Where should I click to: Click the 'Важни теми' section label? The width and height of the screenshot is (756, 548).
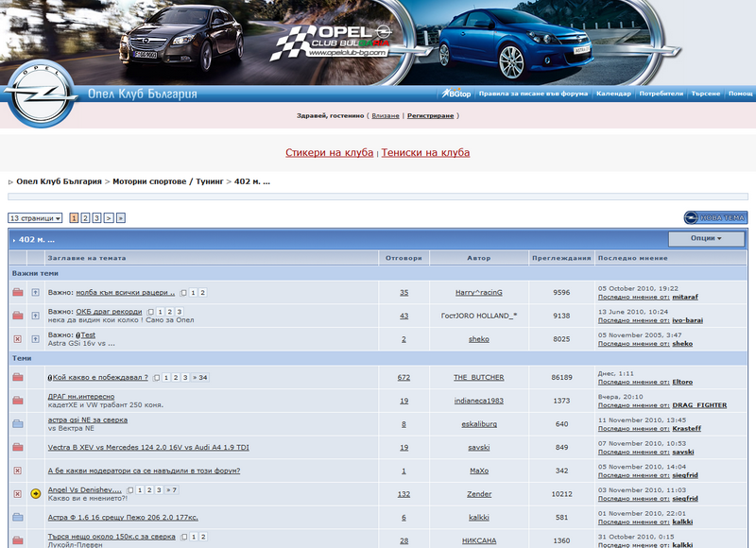click(35, 273)
